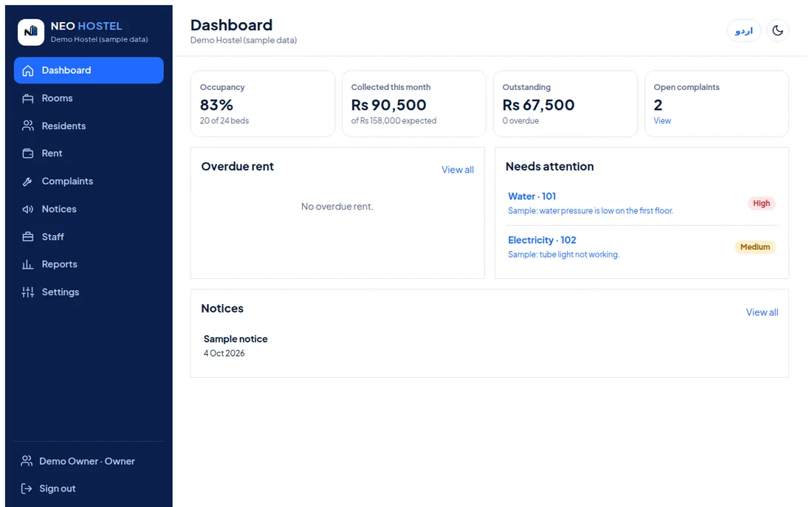
Task: Click the Settings sliders icon
Action: 28,292
